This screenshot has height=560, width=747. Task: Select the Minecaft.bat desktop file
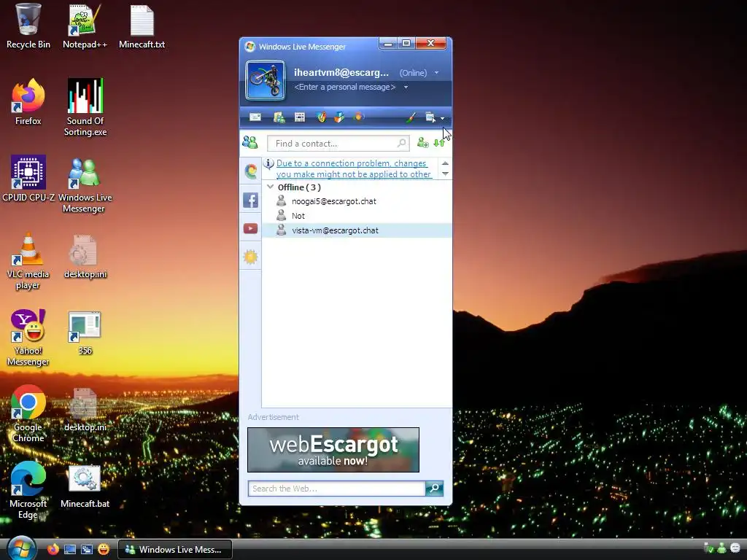(x=85, y=486)
